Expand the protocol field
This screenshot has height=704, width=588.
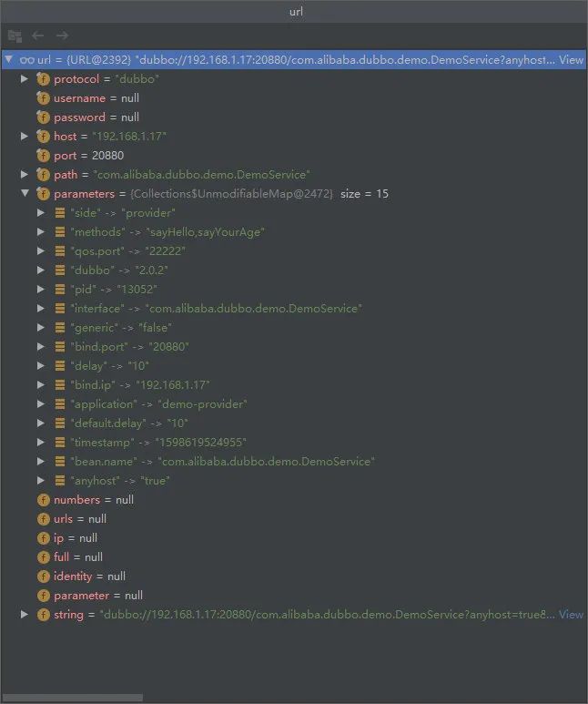(25, 79)
